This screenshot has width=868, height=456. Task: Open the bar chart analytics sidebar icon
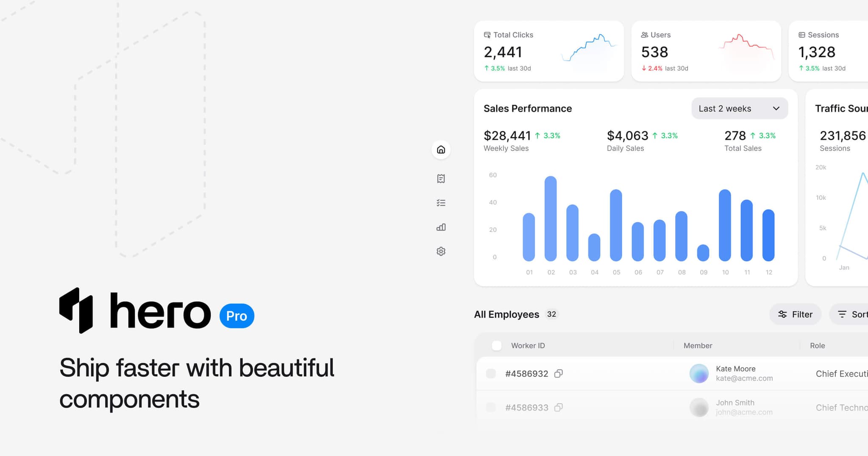coord(441,227)
